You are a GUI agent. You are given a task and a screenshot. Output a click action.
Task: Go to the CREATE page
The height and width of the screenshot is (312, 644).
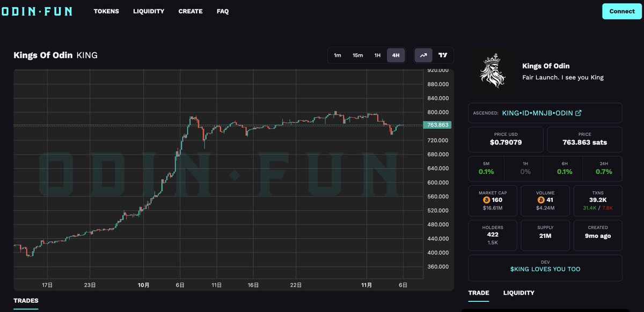tap(191, 11)
